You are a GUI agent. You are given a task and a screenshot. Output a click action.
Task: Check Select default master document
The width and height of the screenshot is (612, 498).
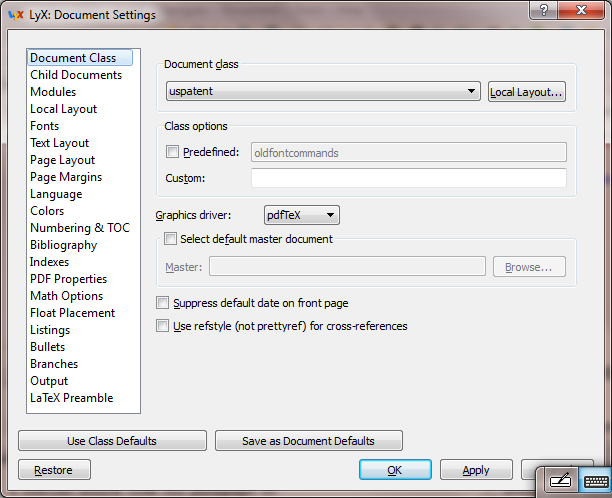[169, 239]
